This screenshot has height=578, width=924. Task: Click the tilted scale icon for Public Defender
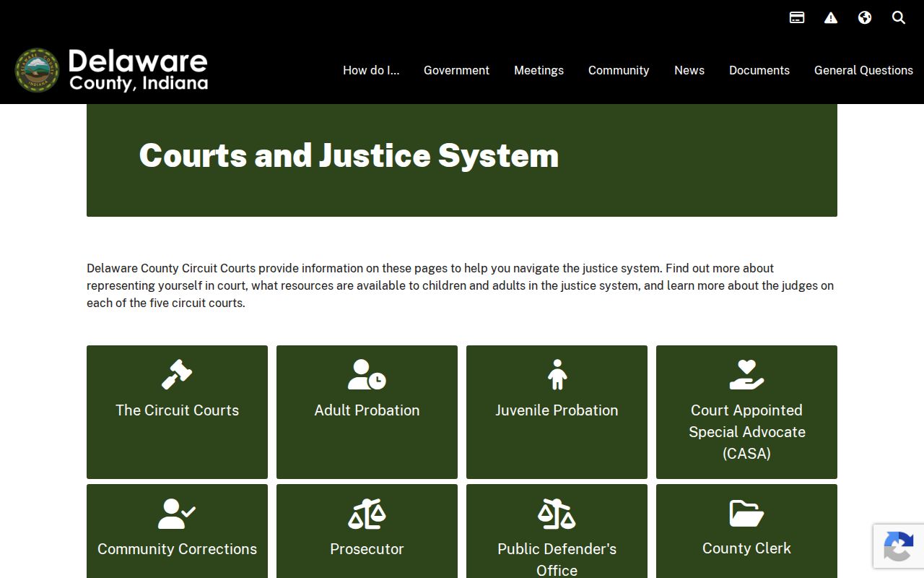click(x=557, y=514)
